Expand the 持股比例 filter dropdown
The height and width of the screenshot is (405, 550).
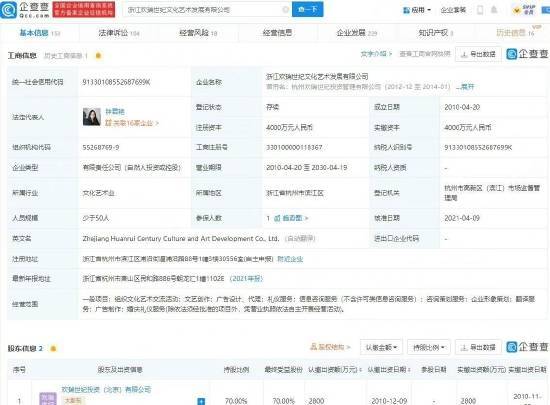click(x=429, y=347)
